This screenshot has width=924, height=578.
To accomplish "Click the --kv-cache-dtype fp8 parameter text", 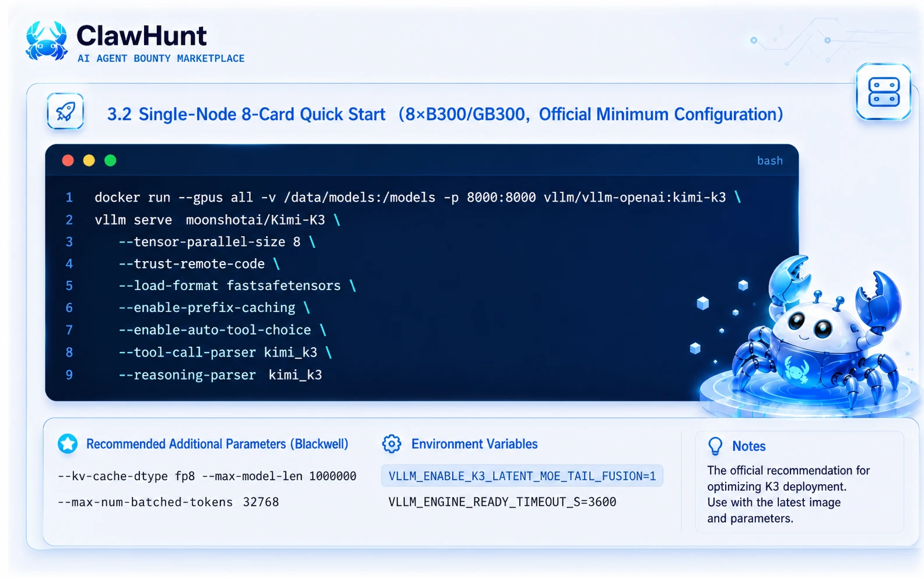I will pyautogui.click(x=127, y=476).
